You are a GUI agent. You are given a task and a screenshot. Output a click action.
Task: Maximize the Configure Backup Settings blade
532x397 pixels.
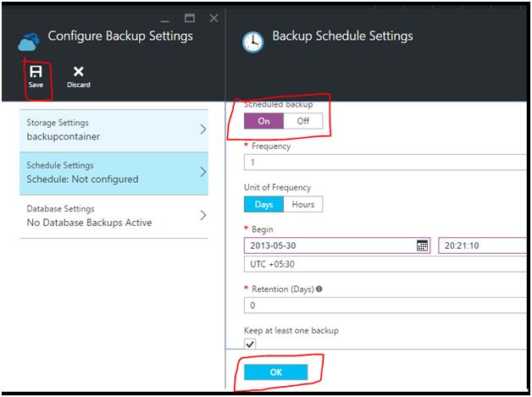point(190,17)
